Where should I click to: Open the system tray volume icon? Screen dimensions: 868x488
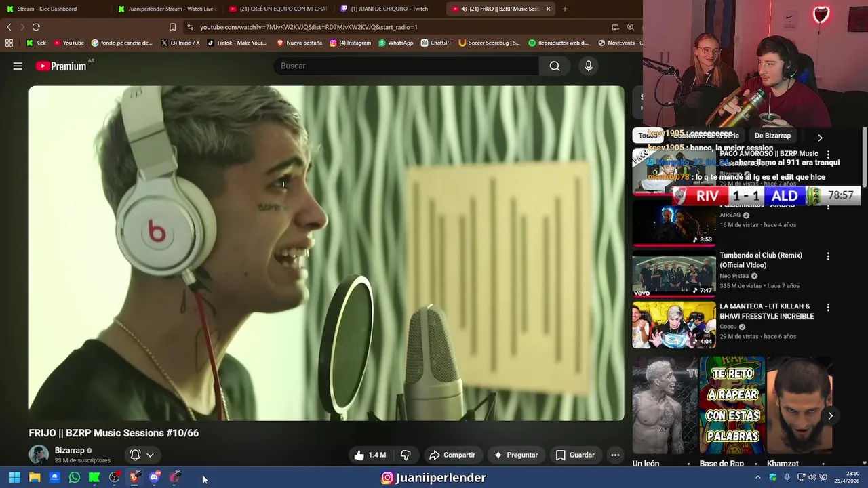[x=812, y=477]
